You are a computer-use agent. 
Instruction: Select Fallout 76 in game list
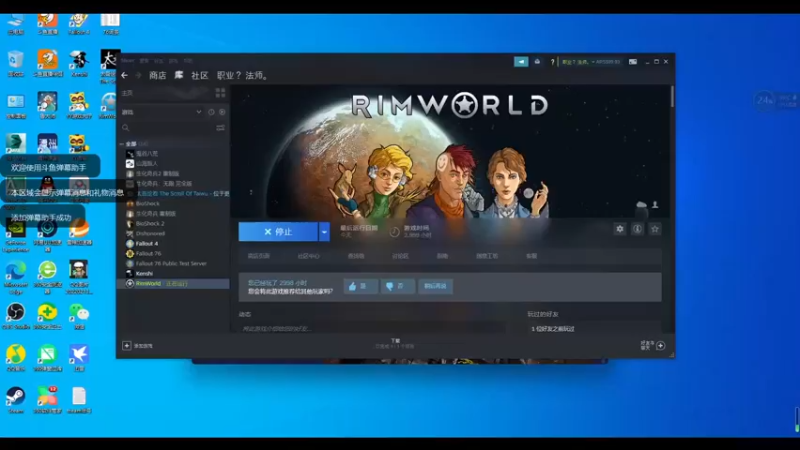(x=148, y=254)
